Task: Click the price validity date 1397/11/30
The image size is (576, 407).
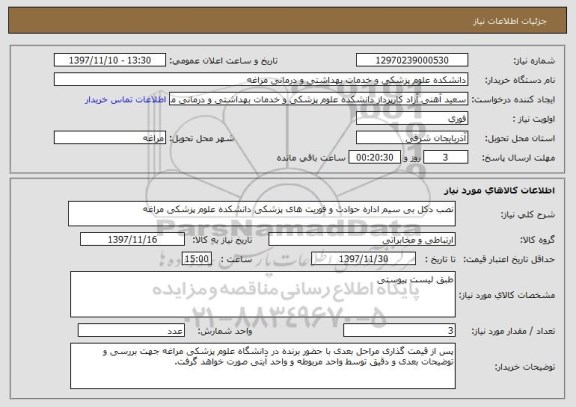Action: pos(363,259)
